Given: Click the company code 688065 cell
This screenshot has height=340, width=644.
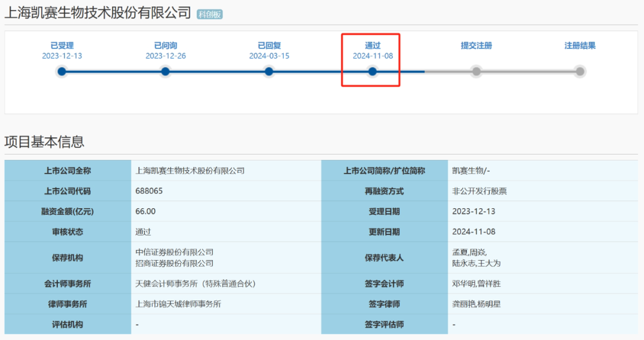Looking at the screenshot, I should pyautogui.click(x=149, y=191).
